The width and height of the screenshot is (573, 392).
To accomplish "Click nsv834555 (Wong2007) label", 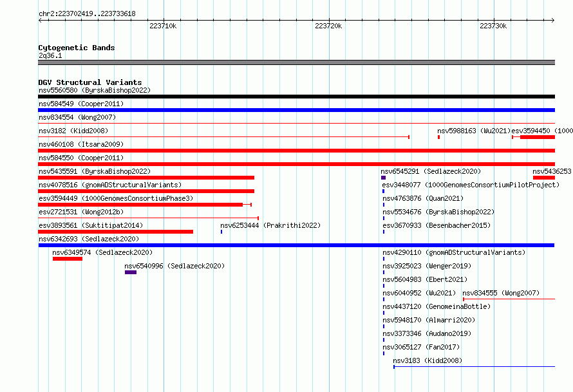I will [501, 293].
